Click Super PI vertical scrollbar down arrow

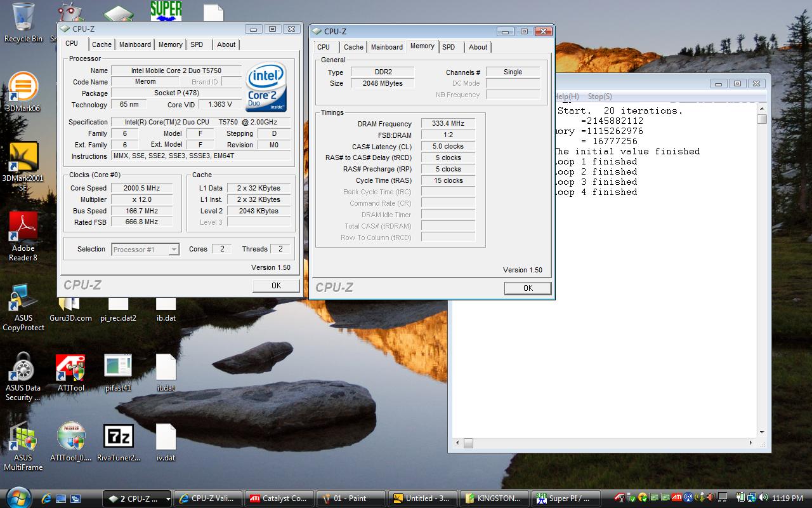pyautogui.click(x=762, y=432)
